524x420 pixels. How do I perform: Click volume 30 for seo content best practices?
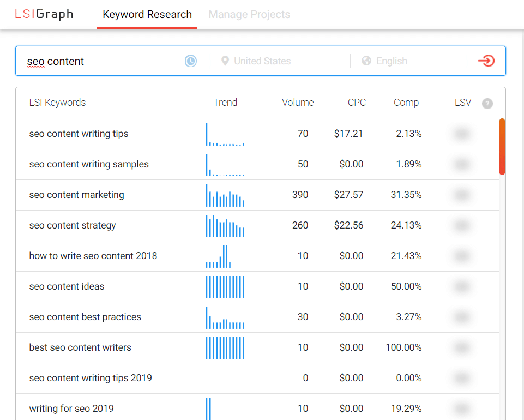tap(303, 317)
